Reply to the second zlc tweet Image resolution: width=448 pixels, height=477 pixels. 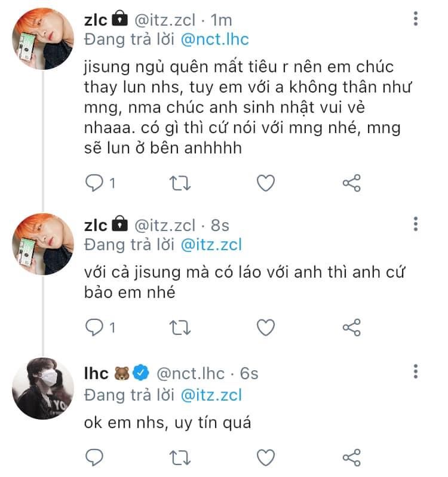click(94, 327)
